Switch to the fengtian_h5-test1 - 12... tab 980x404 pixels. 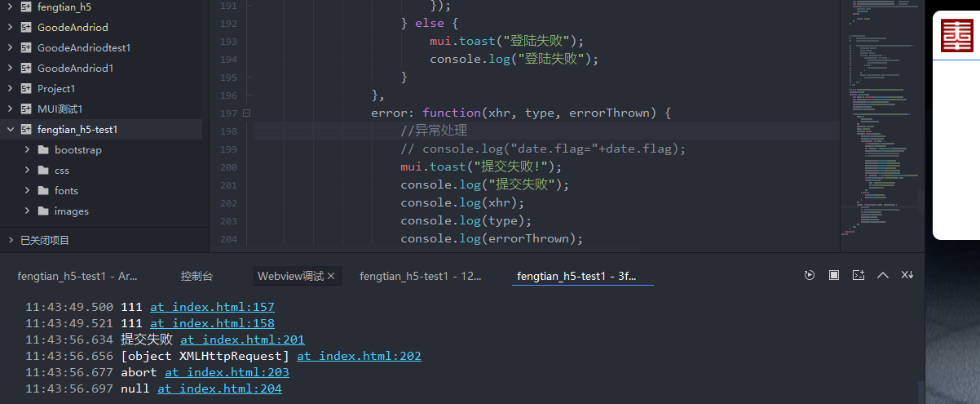(420, 277)
